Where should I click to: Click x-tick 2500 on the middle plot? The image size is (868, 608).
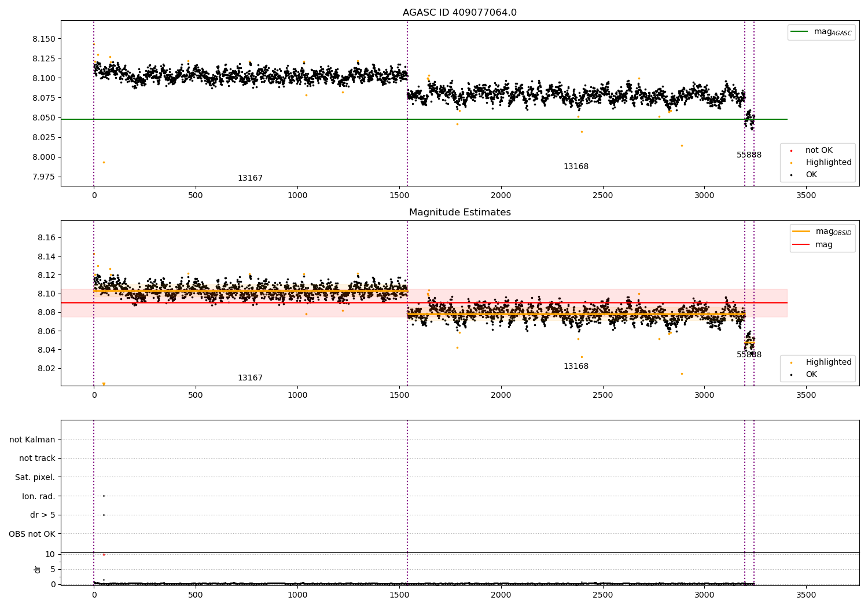[x=602, y=395]
